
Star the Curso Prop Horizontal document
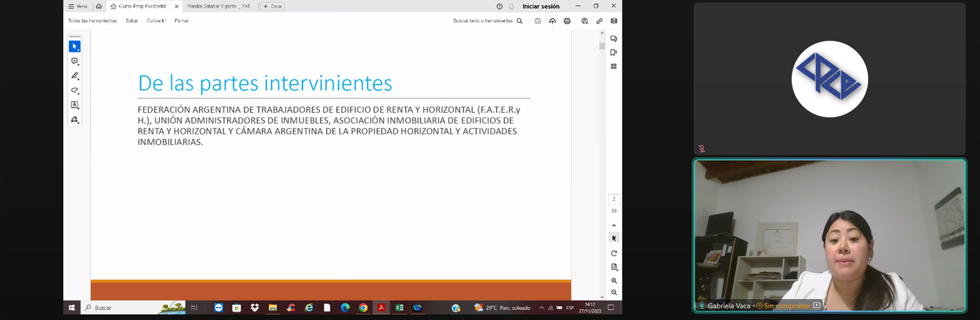click(x=113, y=6)
